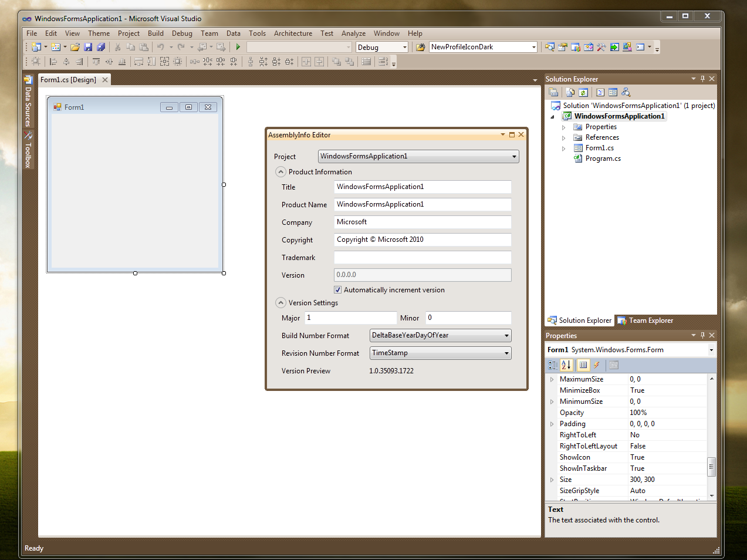Show Events via the lightning bolt icon

(x=597, y=365)
